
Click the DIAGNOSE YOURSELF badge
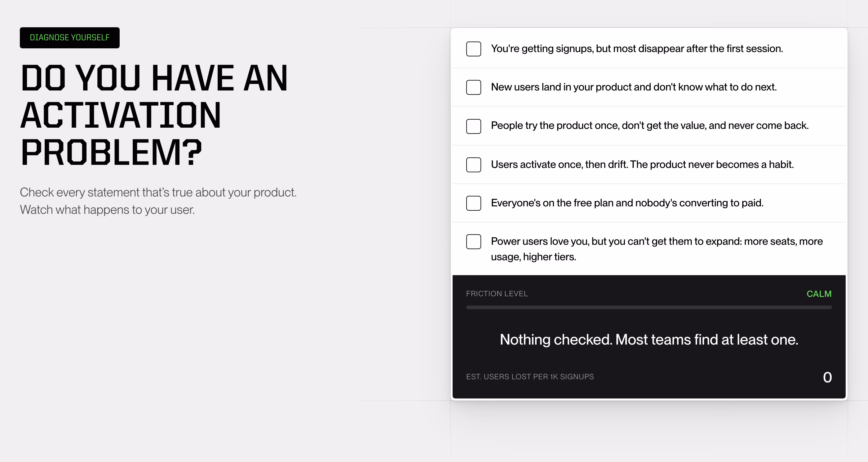[x=70, y=37]
